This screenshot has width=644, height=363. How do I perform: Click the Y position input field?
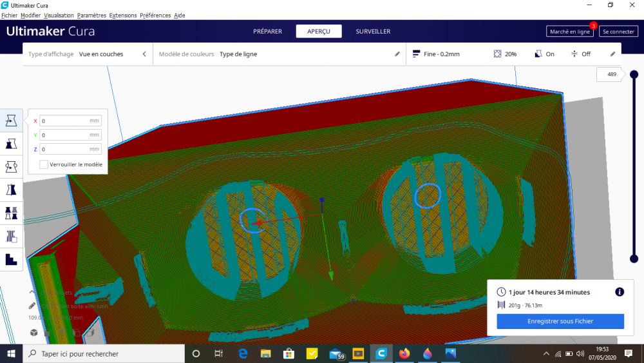[x=70, y=135]
